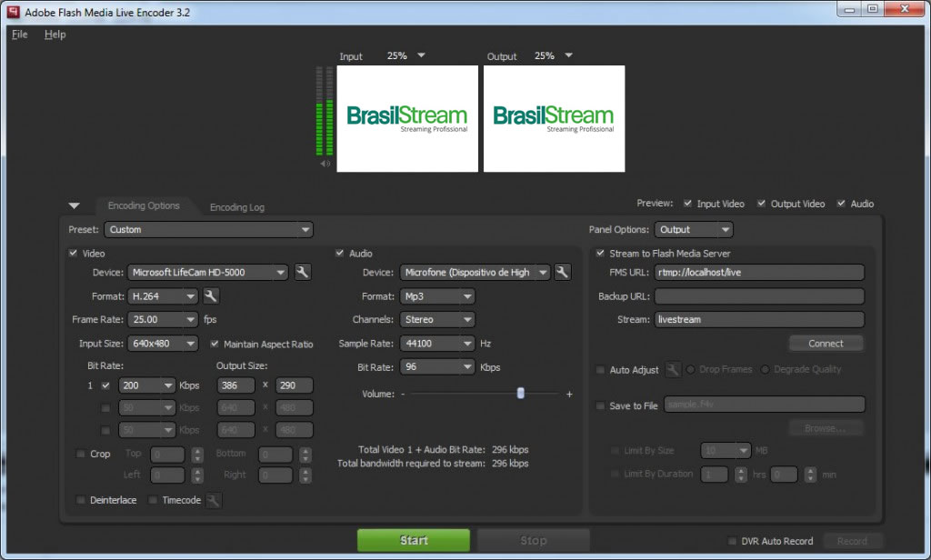Open Input Size 640x480 dropdown
This screenshot has width=931, height=560.
[163, 344]
